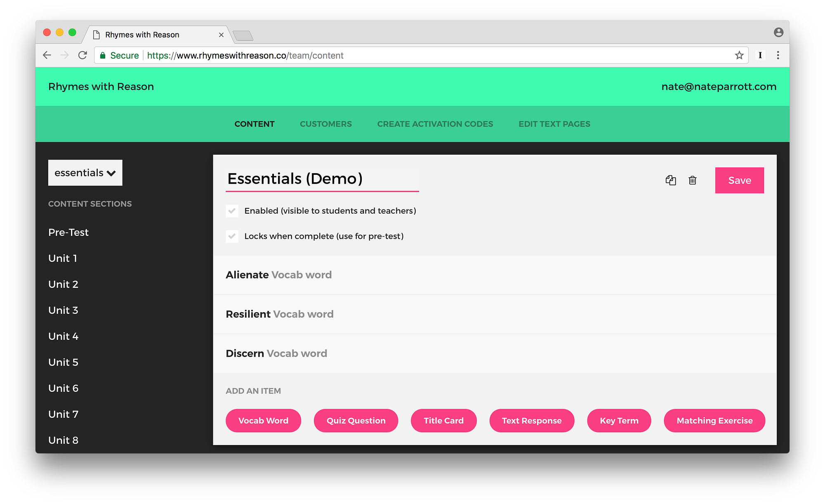Add a Quiz Question item

click(356, 421)
